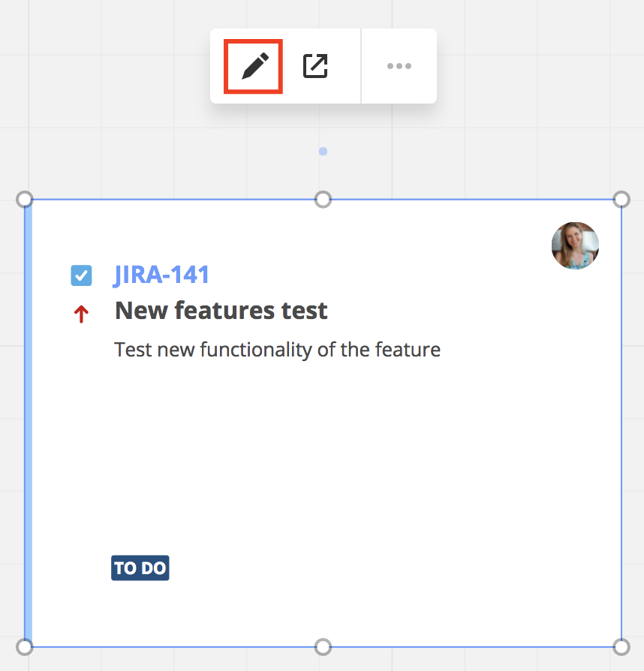Click the description text of the feature

277,349
